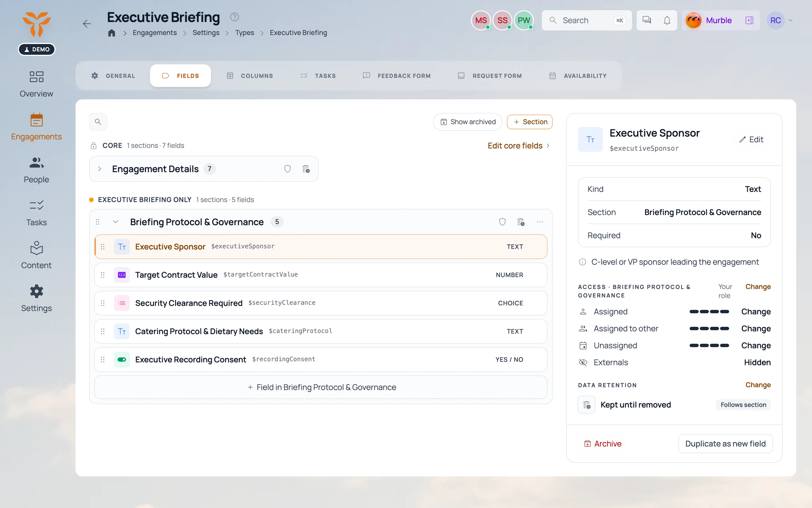Change access for the Unassigned row
This screenshot has height=508, width=812.
[x=756, y=345]
